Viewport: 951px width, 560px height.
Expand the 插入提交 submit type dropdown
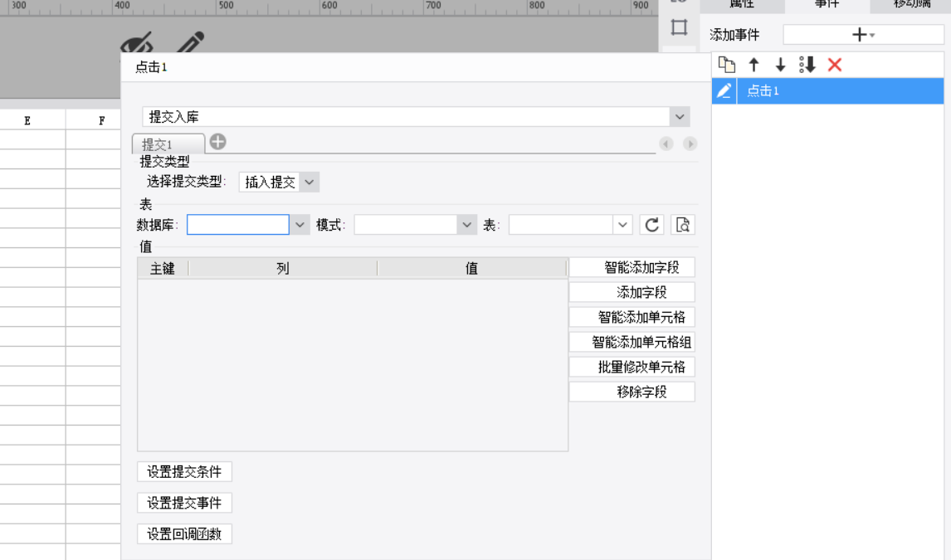tap(309, 183)
